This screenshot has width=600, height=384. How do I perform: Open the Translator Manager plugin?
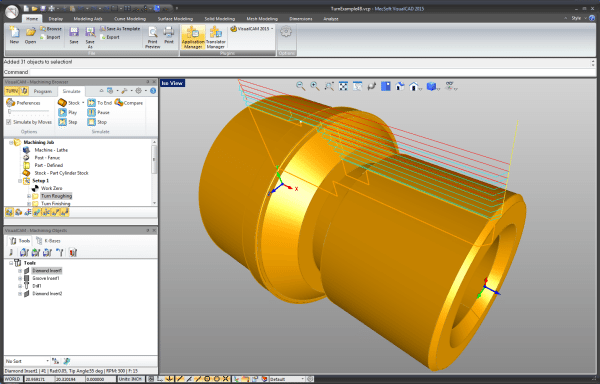point(216,37)
